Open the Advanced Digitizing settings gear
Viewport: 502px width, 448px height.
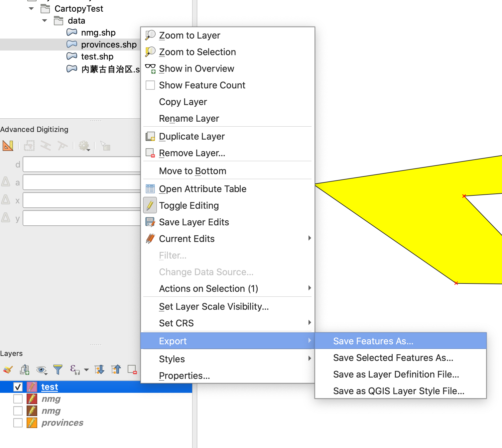pos(84,146)
